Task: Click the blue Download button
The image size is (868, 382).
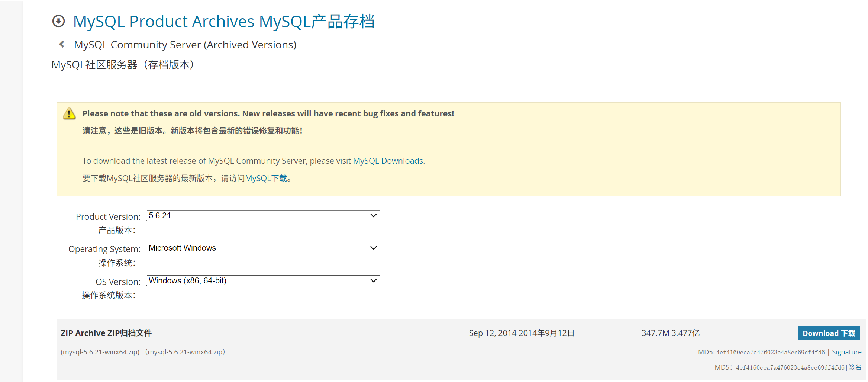Action: (x=829, y=333)
